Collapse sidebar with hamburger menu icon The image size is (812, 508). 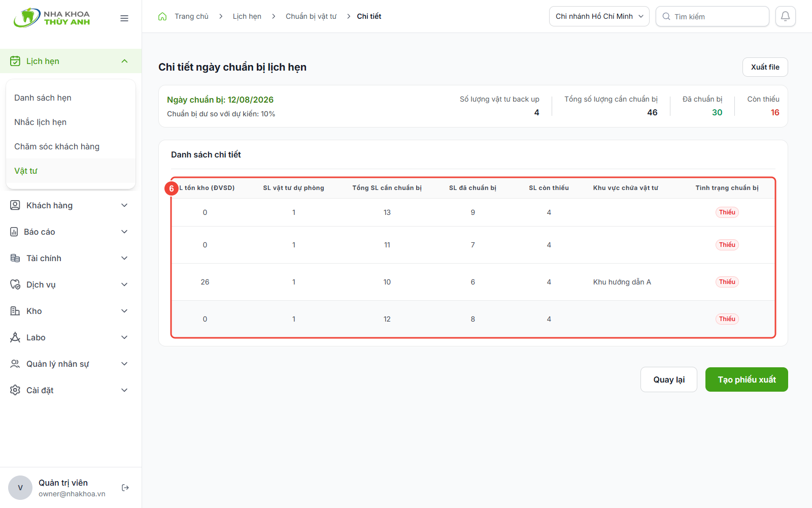pyautogui.click(x=124, y=18)
